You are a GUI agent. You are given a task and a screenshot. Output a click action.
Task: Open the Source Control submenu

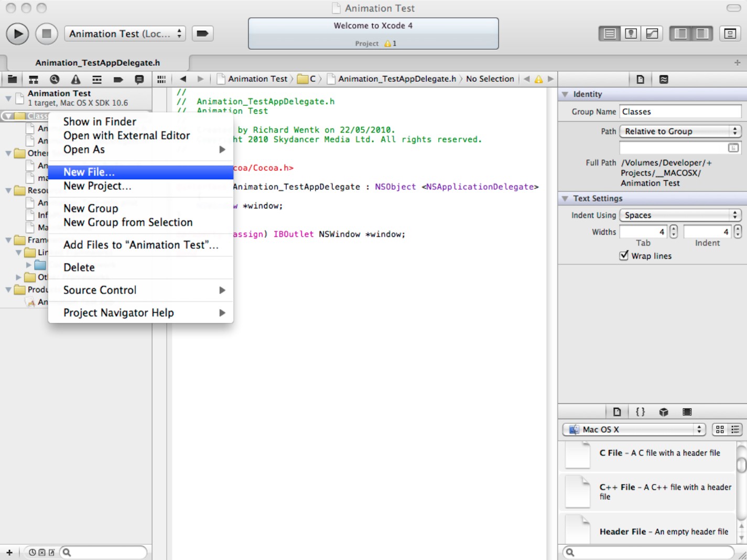(140, 290)
